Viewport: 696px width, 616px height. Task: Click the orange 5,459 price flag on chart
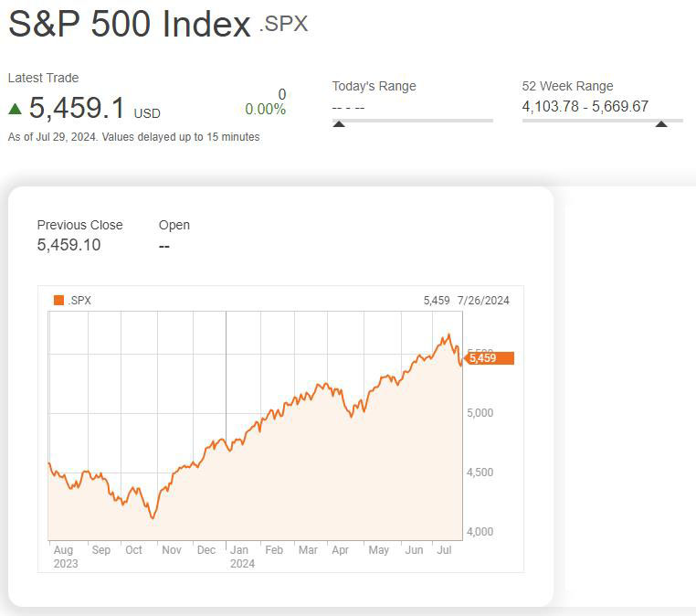tap(489, 358)
